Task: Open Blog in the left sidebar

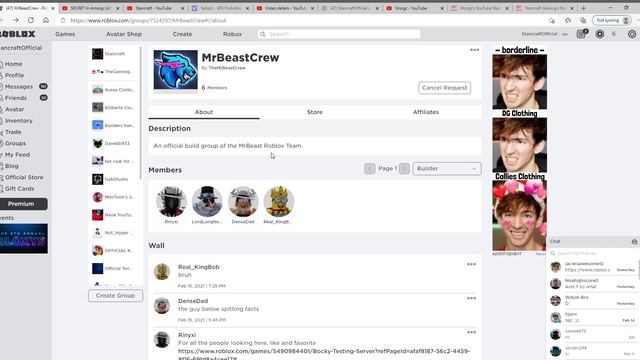Action: (11, 166)
